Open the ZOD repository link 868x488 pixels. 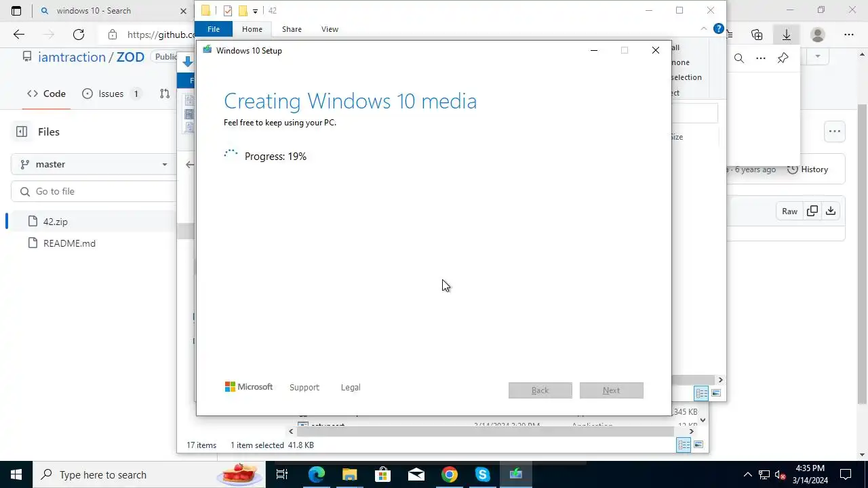(x=130, y=57)
